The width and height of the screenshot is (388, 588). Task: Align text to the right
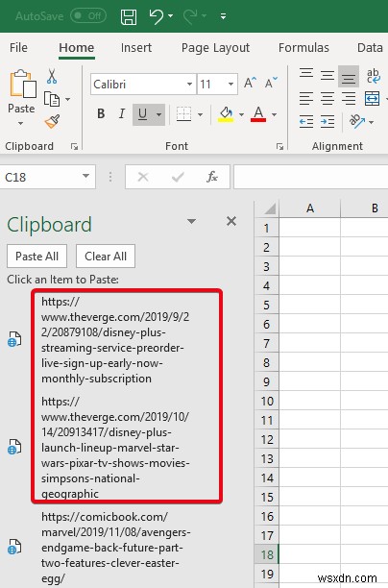[349, 99]
